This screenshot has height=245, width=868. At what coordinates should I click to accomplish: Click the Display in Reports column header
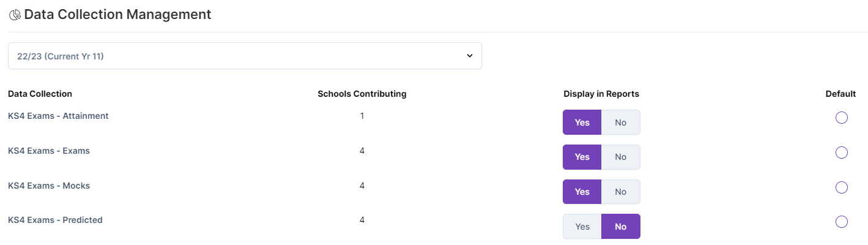point(601,94)
